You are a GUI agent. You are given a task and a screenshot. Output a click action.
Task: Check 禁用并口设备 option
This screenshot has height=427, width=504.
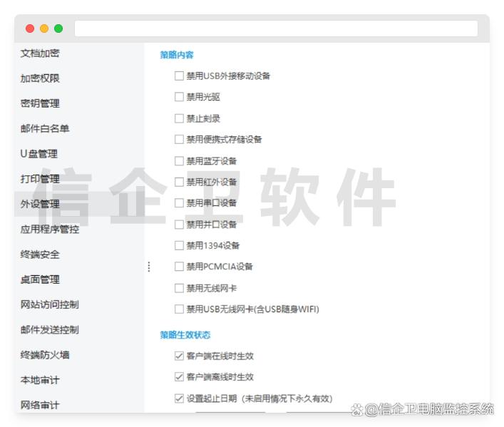point(179,225)
